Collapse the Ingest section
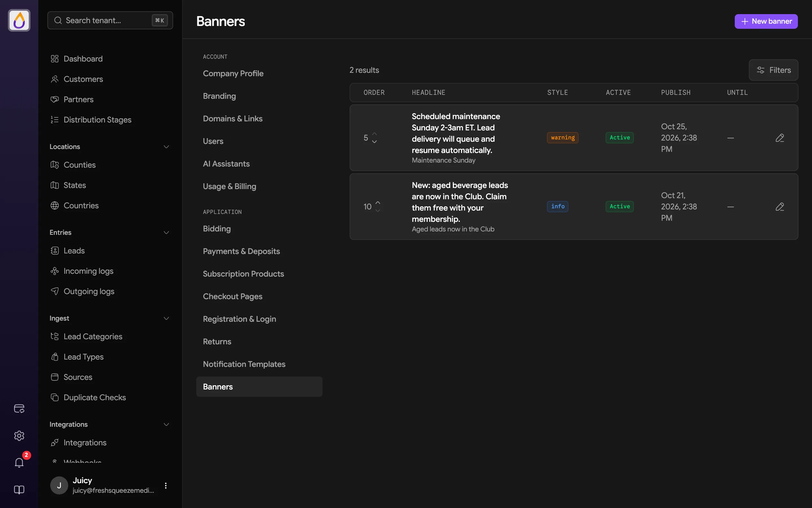Image resolution: width=812 pixels, height=508 pixels. pos(166,318)
